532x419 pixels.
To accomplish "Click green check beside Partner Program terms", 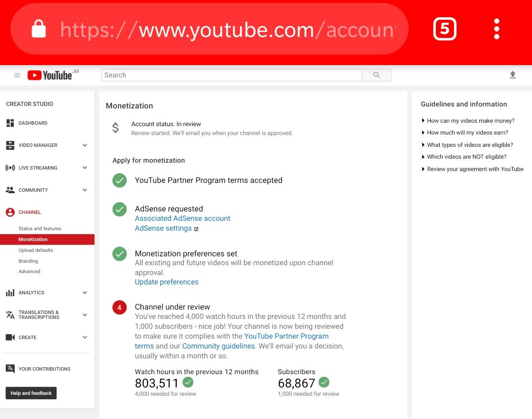I will click(119, 180).
